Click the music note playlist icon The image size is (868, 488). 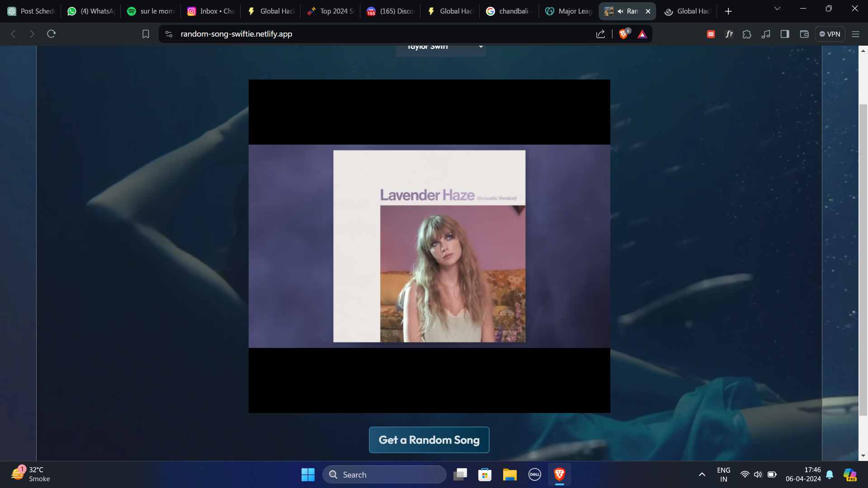[x=766, y=34]
